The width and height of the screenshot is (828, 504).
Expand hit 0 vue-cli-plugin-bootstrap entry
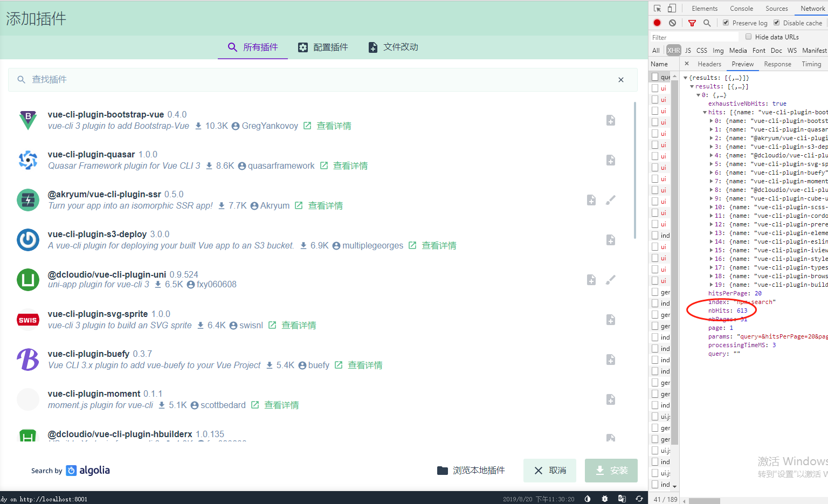click(x=712, y=121)
